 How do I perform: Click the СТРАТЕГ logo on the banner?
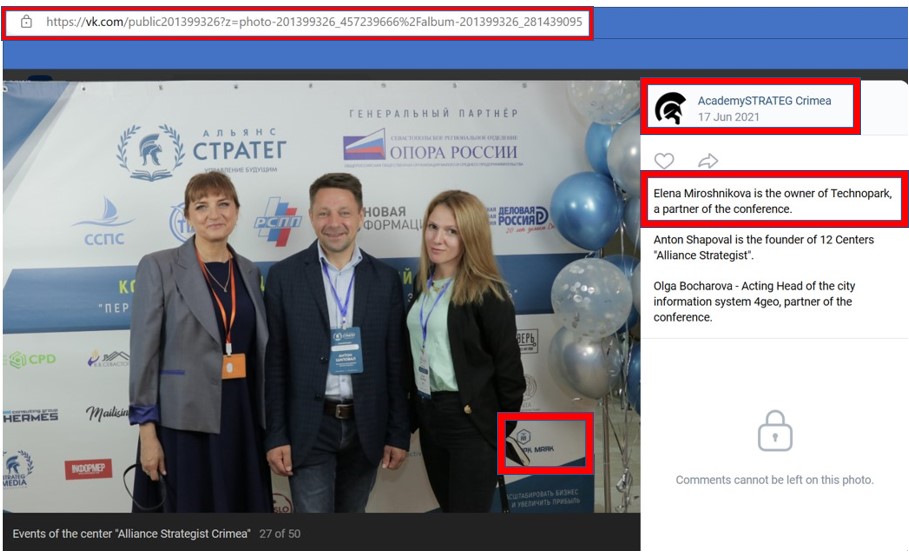(x=201, y=152)
